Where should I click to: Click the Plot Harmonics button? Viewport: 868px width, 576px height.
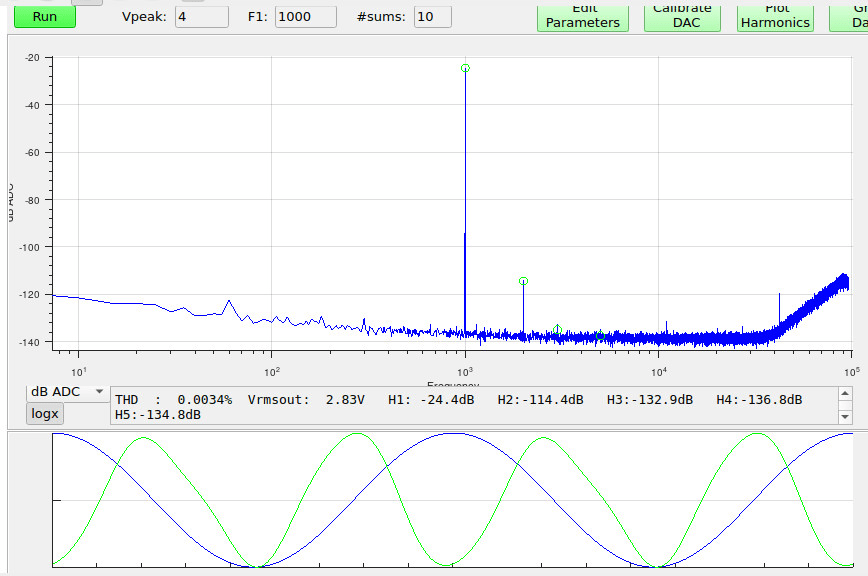775,18
